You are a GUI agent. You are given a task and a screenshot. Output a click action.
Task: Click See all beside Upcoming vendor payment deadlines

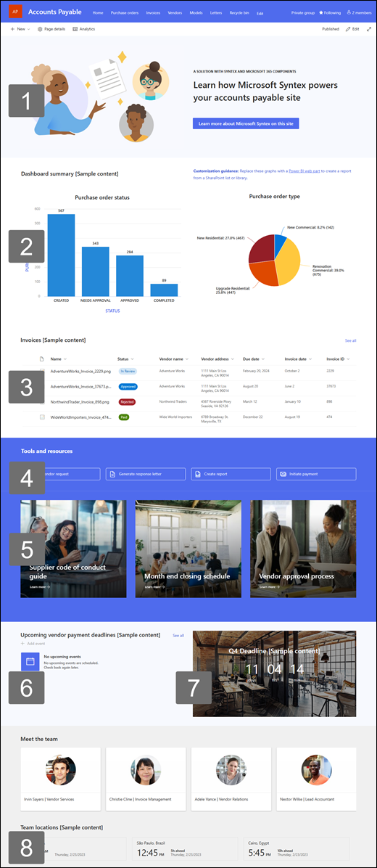178,636
